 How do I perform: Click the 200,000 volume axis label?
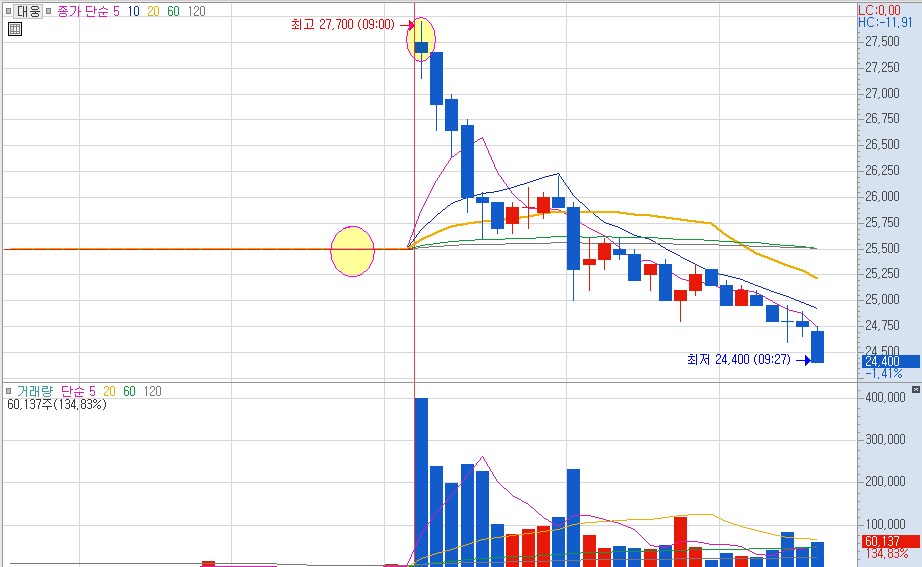point(886,482)
